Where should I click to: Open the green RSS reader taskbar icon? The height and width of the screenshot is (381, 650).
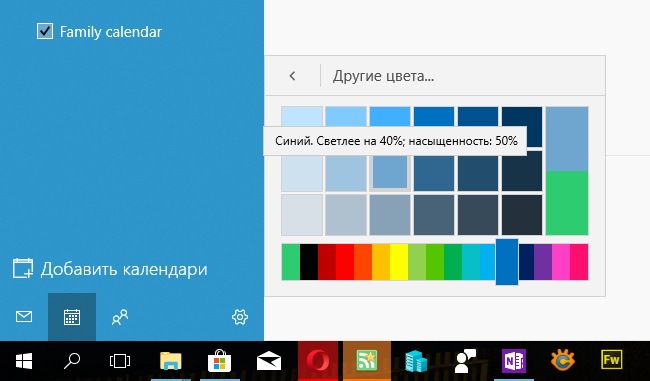click(x=367, y=361)
